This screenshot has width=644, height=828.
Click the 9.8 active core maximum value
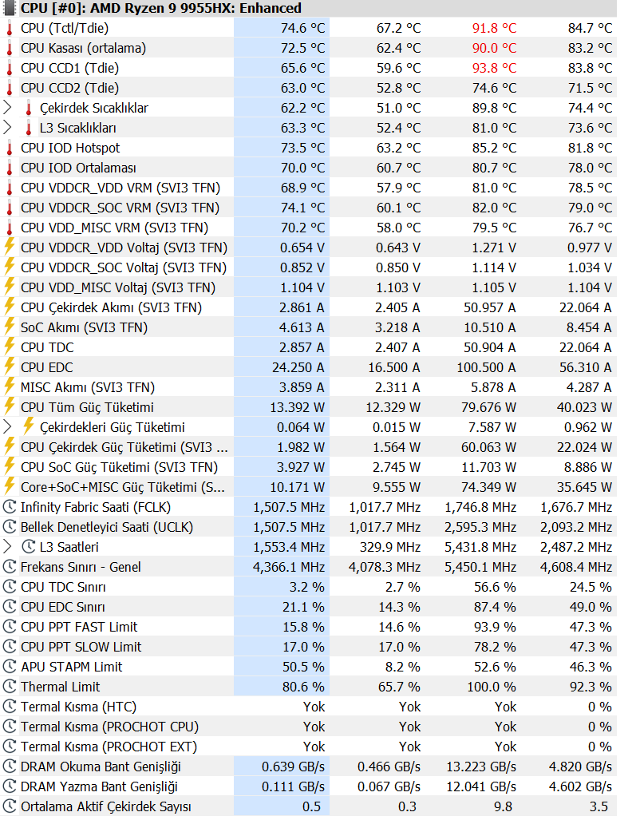tap(503, 806)
